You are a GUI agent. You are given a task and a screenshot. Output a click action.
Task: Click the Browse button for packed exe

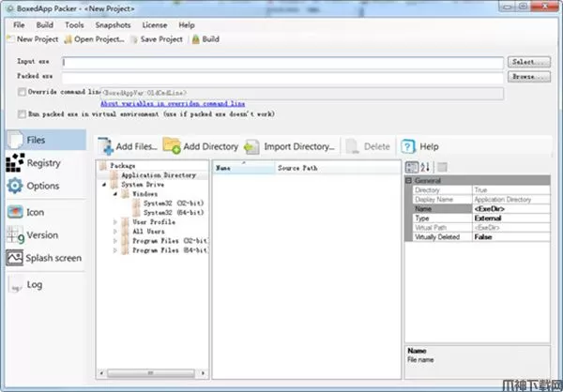[x=529, y=77]
